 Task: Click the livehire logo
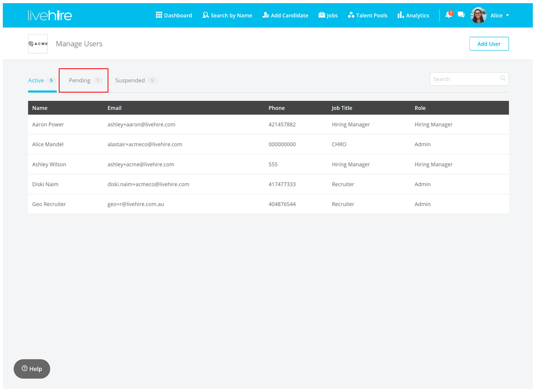[50, 15]
